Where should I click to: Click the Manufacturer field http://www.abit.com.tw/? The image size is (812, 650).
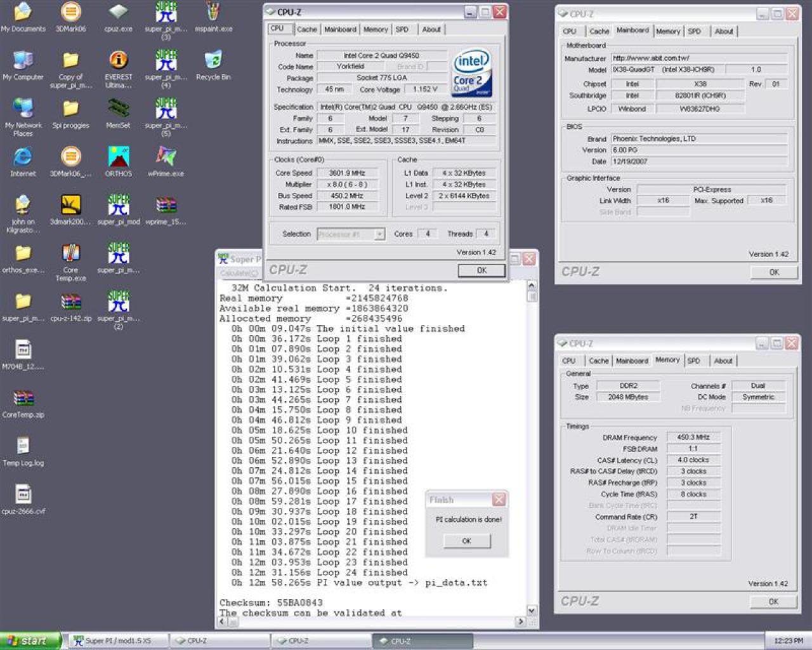coord(699,58)
